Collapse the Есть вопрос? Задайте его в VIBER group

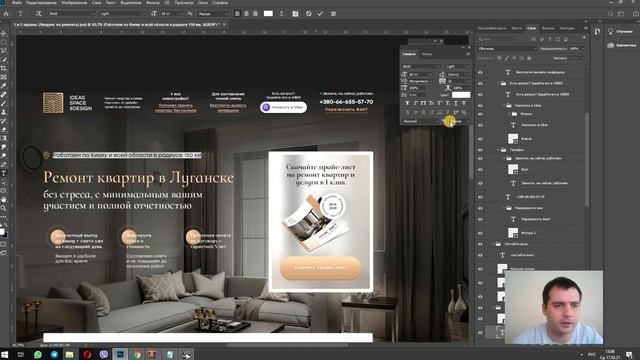[x=498, y=83]
